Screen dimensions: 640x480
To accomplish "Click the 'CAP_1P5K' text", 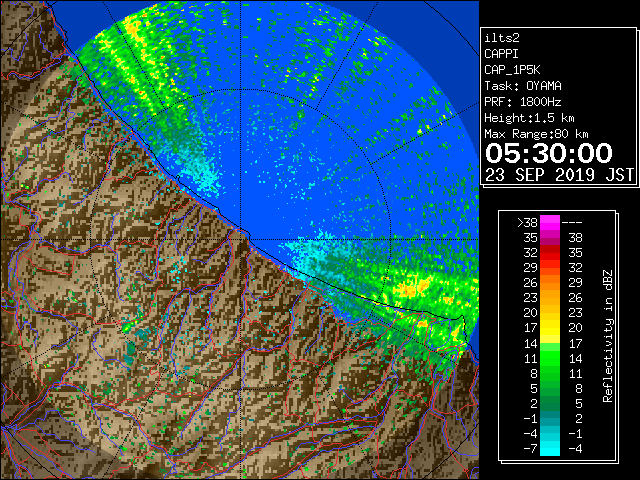I will [512, 70].
